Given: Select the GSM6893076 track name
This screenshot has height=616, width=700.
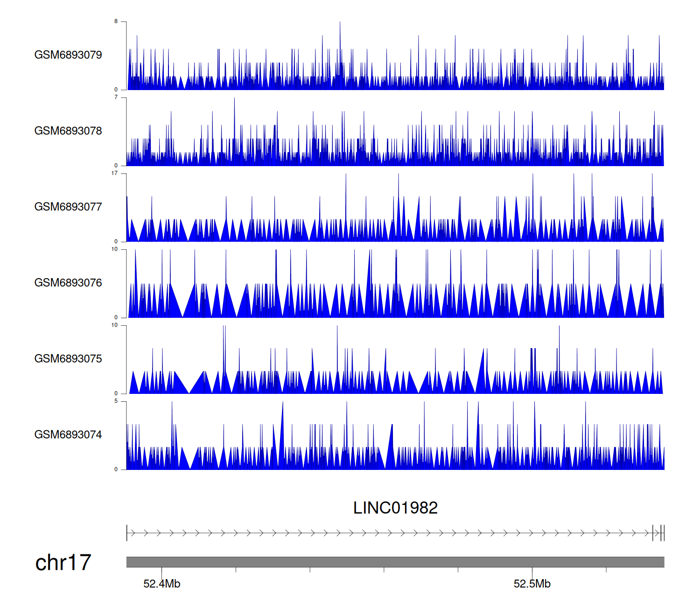Looking at the screenshot, I should pyautogui.click(x=68, y=283).
